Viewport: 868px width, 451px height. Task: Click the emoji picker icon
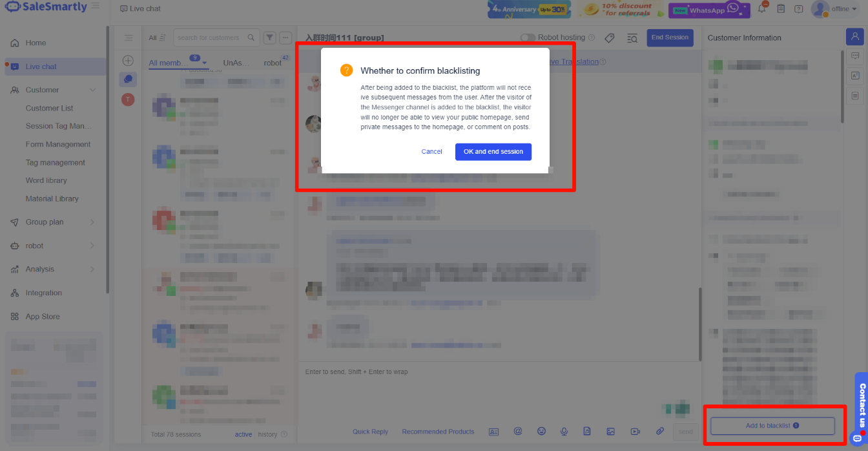541,432
